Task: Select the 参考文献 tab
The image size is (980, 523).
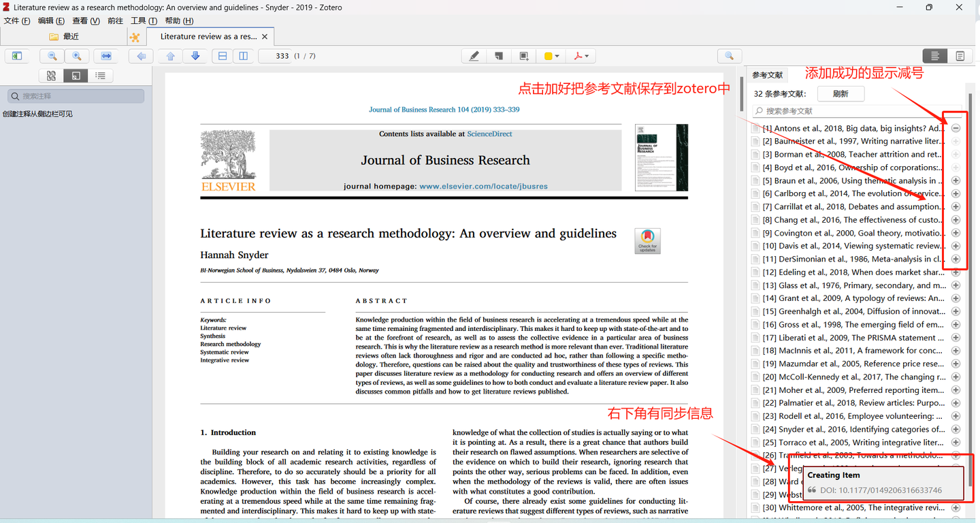Action: (x=767, y=75)
